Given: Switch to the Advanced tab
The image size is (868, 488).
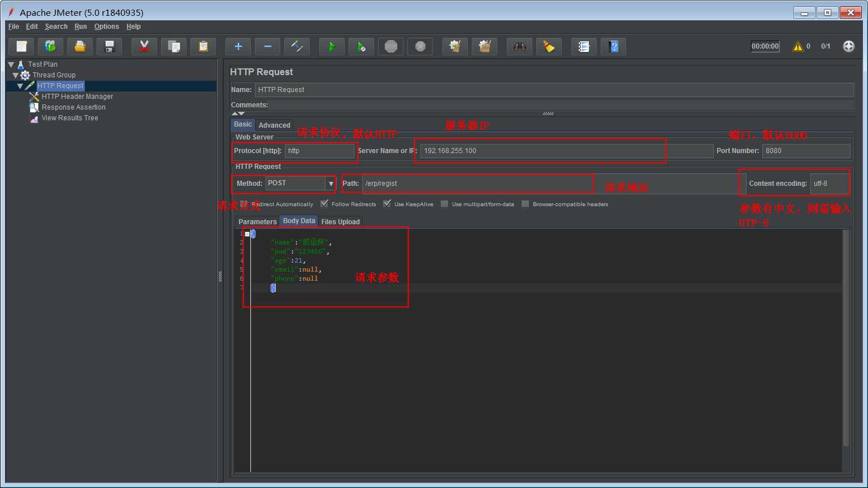Looking at the screenshot, I should tap(274, 125).
